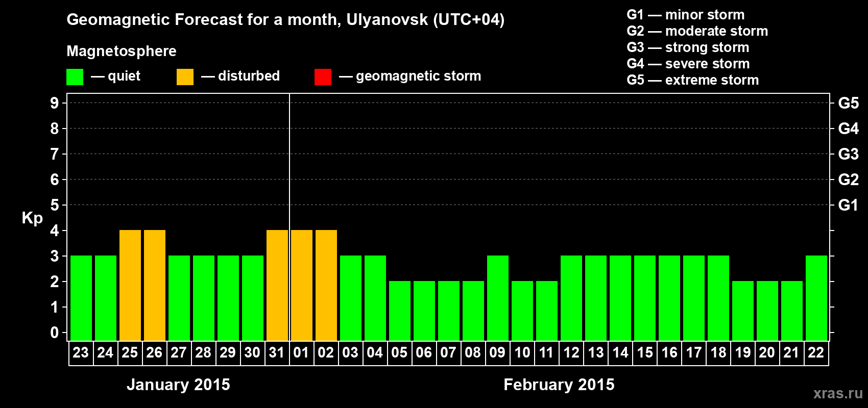Click date label 07 on the axis

pos(448,353)
